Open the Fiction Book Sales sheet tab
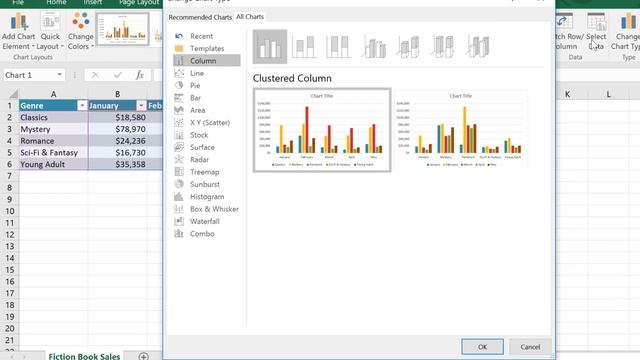Screen dimensions: 640x360 pyautogui.click(x=84, y=356)
